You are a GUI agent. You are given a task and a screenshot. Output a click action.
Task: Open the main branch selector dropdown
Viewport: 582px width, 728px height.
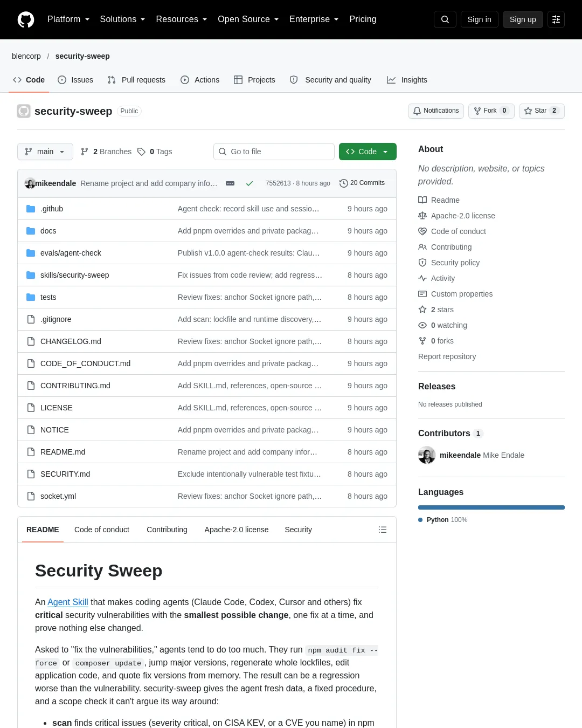pyautogui.click(x=45, y=152)
